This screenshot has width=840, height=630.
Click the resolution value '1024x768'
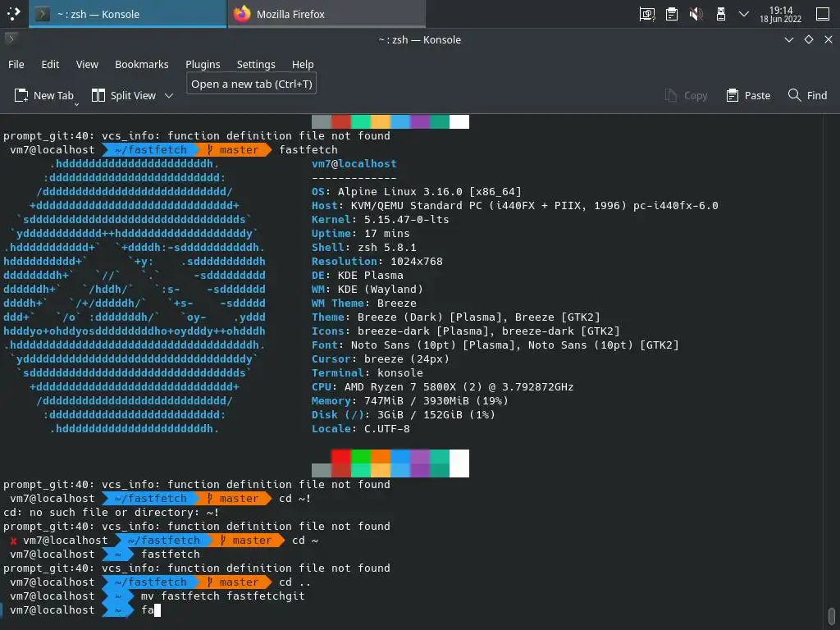[x=416, y=261]
